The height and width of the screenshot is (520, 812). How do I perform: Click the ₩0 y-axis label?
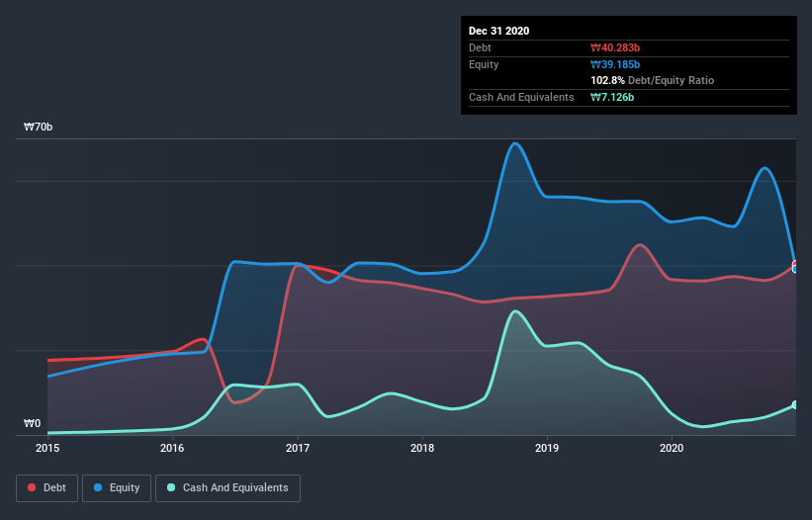tap(32, 423)
